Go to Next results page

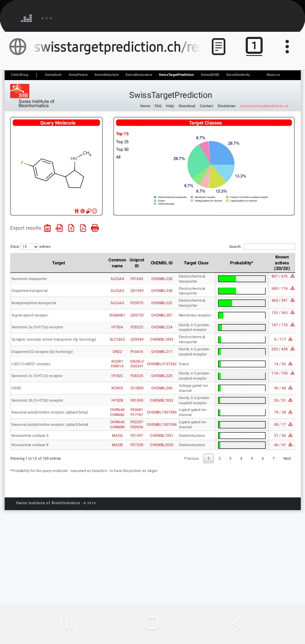[287, 458]
